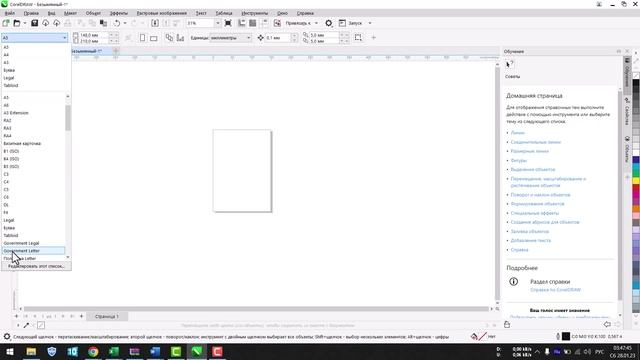Open the Эффекты menu

coord(119,13)
